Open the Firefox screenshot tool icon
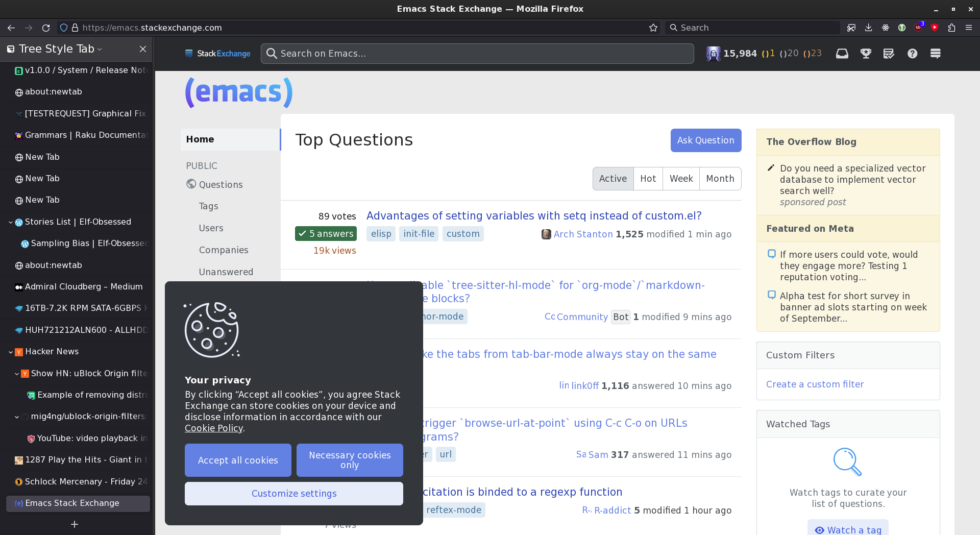 tap(851, 28)
